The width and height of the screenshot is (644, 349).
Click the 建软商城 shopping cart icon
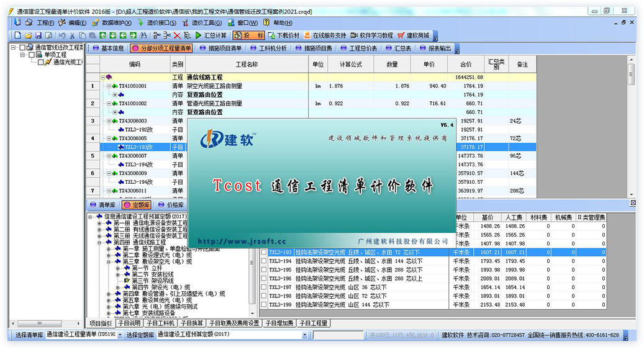pos(401,35)
